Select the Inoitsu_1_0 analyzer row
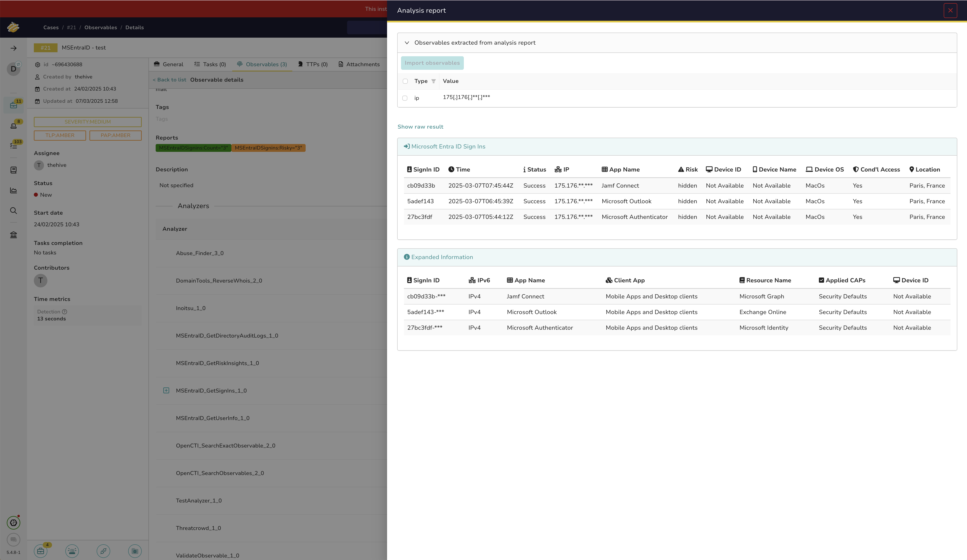 (271, 308)
